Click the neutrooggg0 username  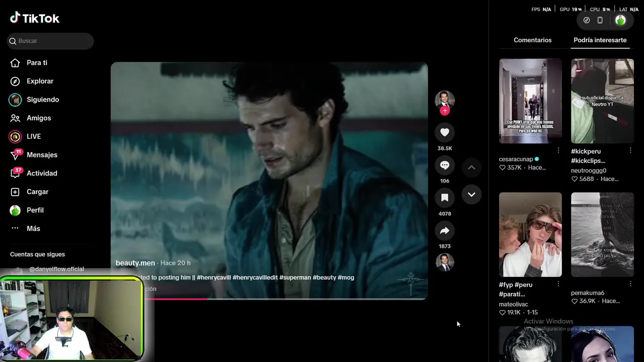point(589,170)
